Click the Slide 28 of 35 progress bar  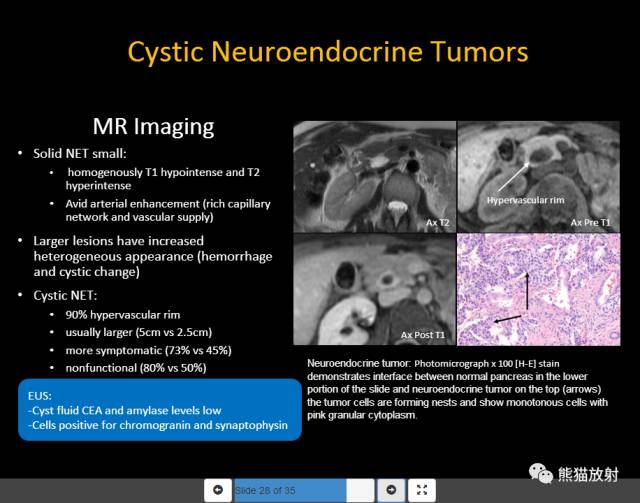click(x=290, y=490)
